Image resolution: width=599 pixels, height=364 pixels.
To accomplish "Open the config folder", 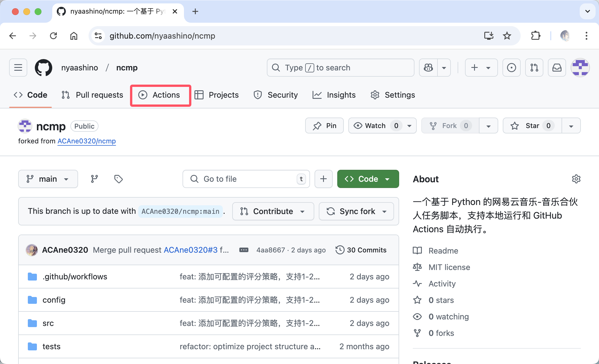I will [54, 300].
